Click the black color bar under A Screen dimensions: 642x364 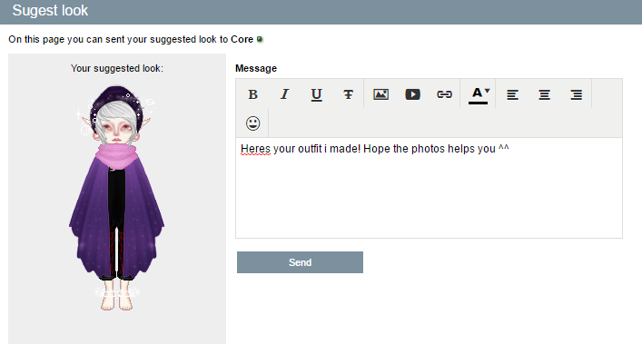478,103
